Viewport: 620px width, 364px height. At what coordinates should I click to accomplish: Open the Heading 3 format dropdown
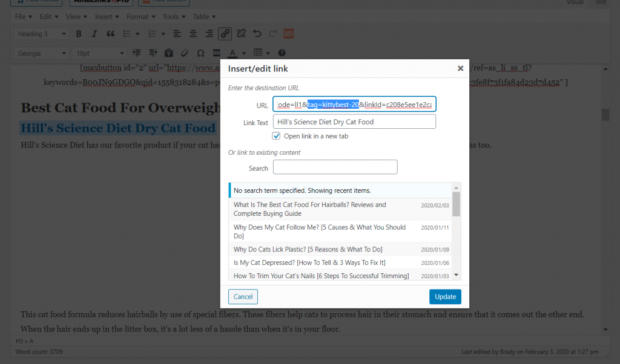pyautogui.click(x=41, y=34)
